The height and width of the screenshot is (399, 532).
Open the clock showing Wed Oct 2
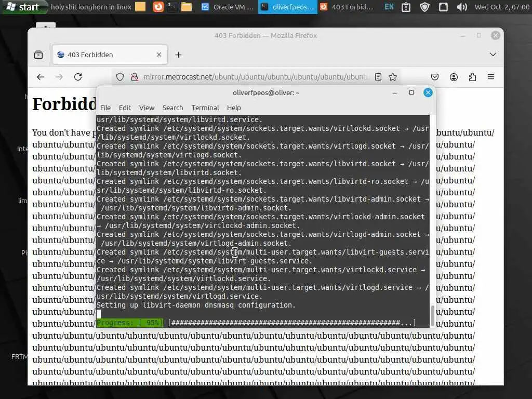(502, 7)
